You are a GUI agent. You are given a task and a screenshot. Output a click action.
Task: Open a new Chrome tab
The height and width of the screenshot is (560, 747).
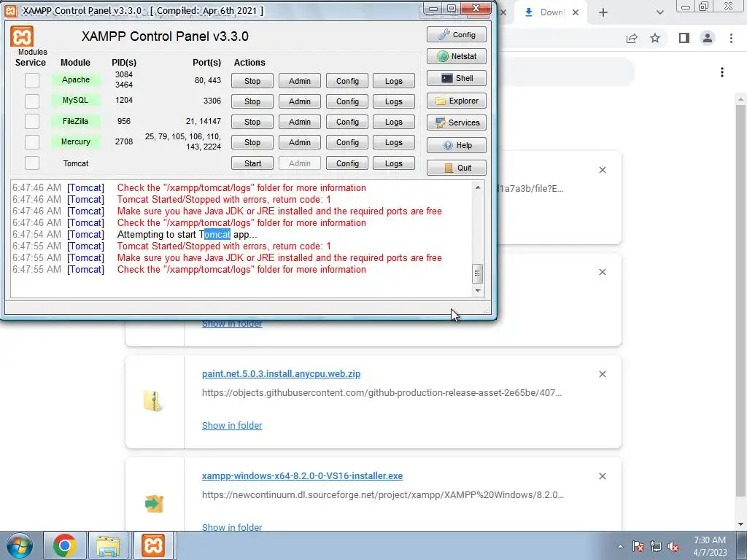click(603, 12)
